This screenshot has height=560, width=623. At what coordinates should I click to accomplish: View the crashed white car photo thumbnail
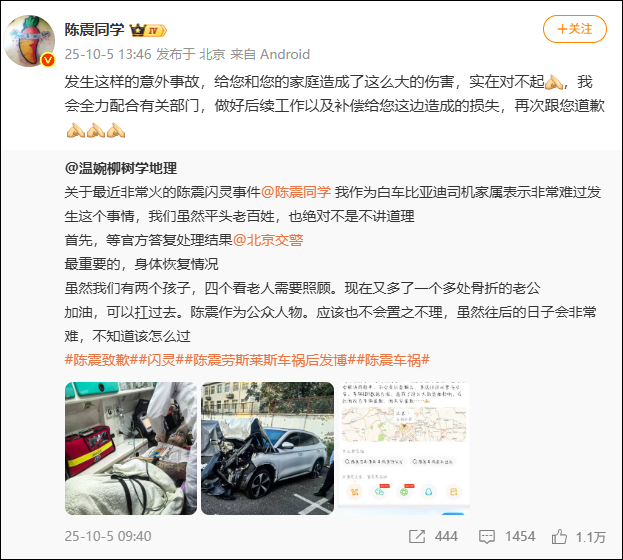click(x=267, y=448)
